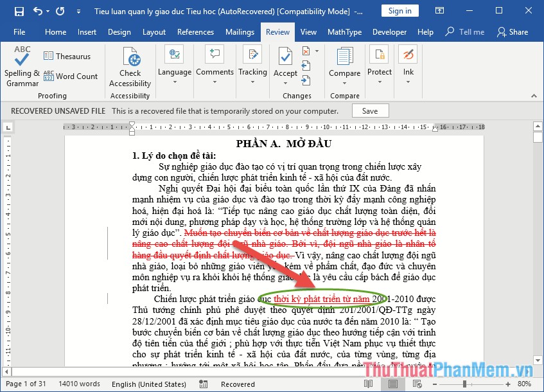Screen dimensions: 544x392
Task: Run Spelling & Grammar check
Action: click(x=22, y=67)
